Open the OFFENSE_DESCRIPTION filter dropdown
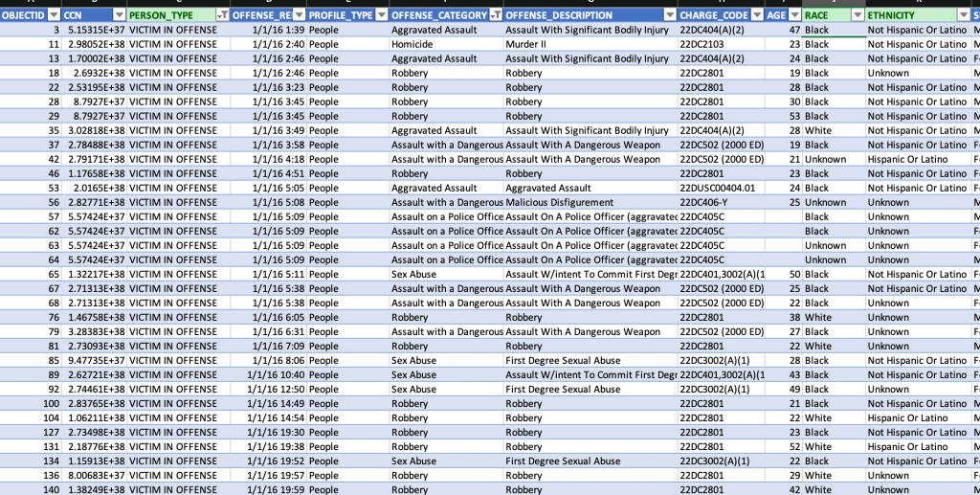 click(x=668, y=15)
